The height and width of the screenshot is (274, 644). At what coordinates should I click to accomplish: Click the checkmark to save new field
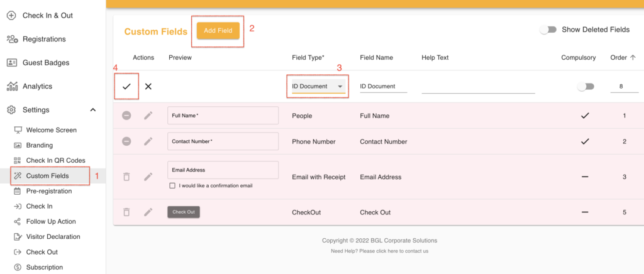[126, 86]
